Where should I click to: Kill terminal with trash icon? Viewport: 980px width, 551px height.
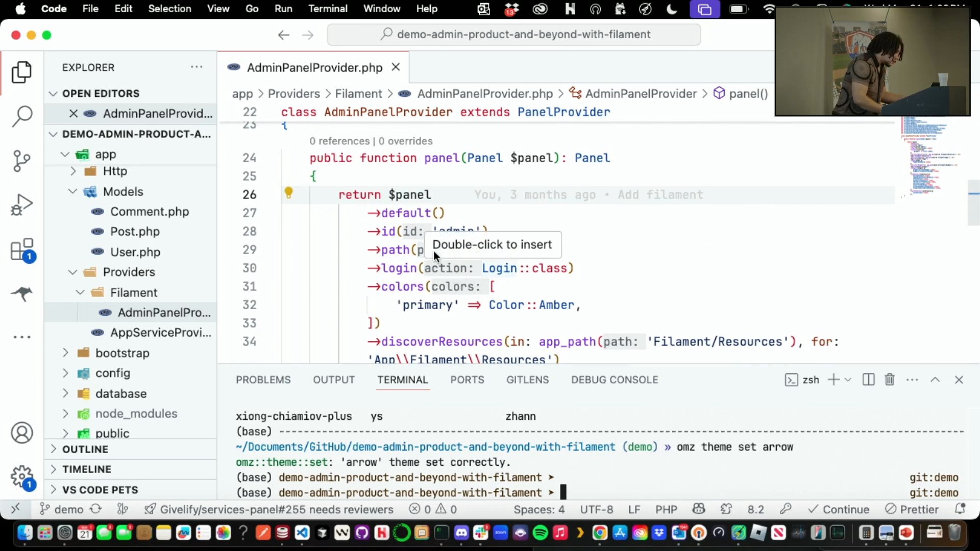[890, 380]
